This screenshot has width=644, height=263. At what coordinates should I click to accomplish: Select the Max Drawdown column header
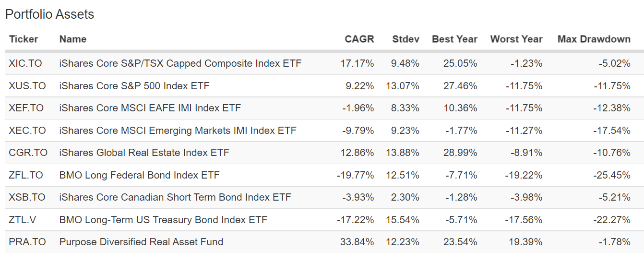pyautogui.click(x=594, y=39)
